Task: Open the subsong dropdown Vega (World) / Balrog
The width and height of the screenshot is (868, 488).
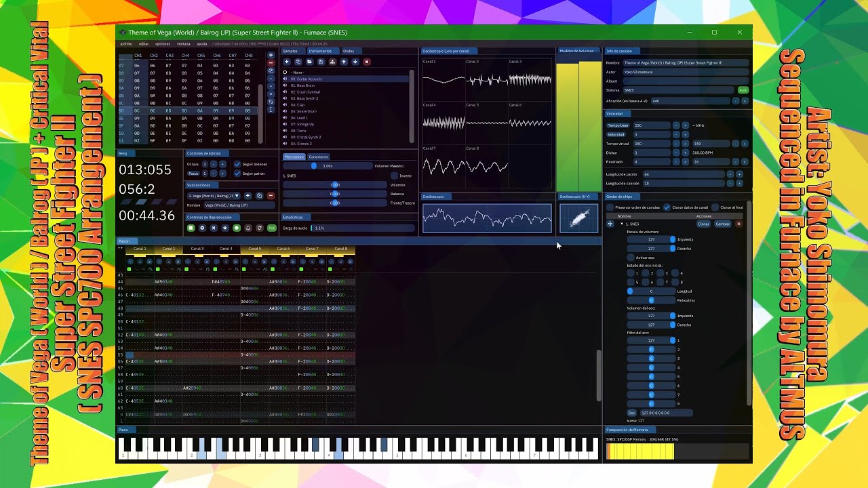Action: [x=214, y=196]
